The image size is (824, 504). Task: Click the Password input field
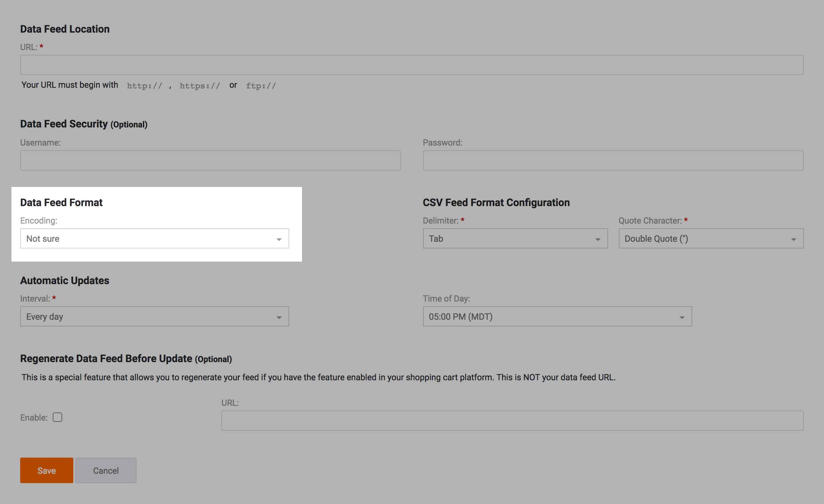click(x=613, y=160)
